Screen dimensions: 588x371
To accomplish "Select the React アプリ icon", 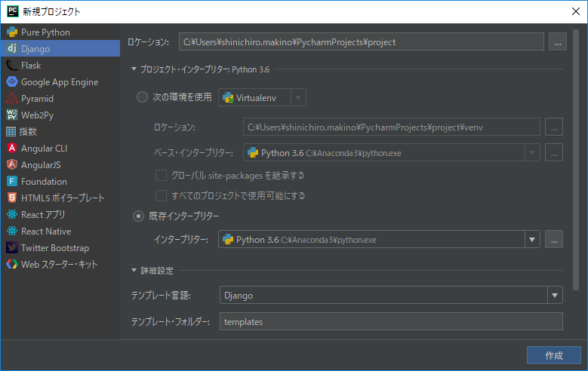I will (x=12, y=214).
